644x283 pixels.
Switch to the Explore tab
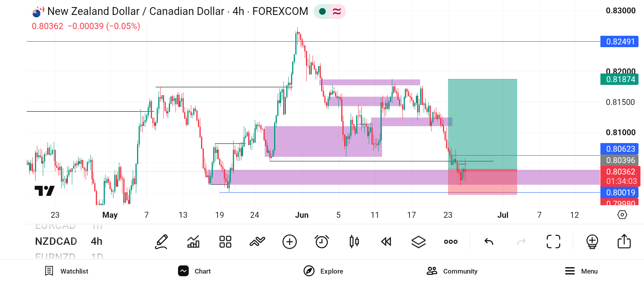(323, 271)
